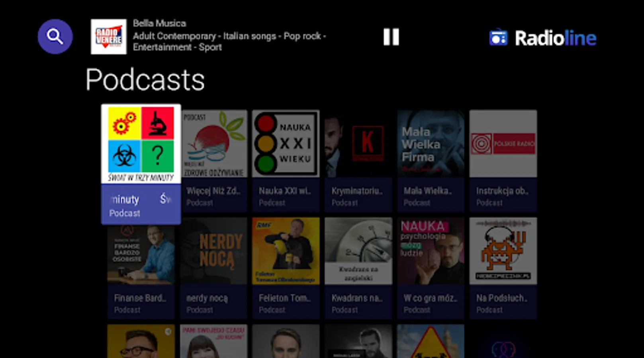Select the 'Mała Wielka..' title
Image resolution: width=644 pixels, height=358 pixels.
click(x=428, y=191)
